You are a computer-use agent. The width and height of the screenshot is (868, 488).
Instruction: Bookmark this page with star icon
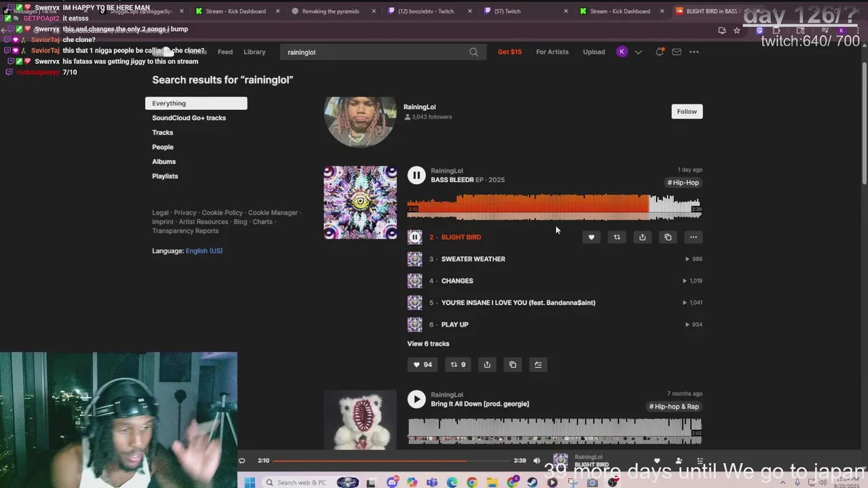coord(736,30)
